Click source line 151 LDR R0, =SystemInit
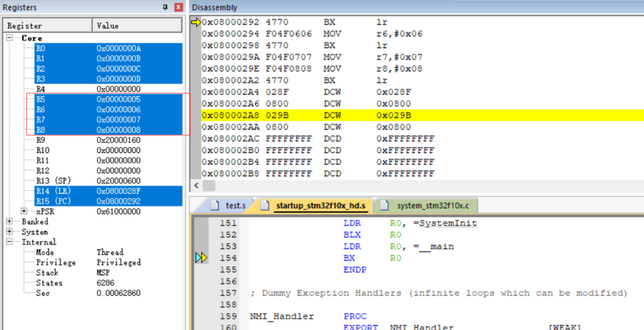The width and height of the screenshot is (644, 330). click(x=410, y=223)
